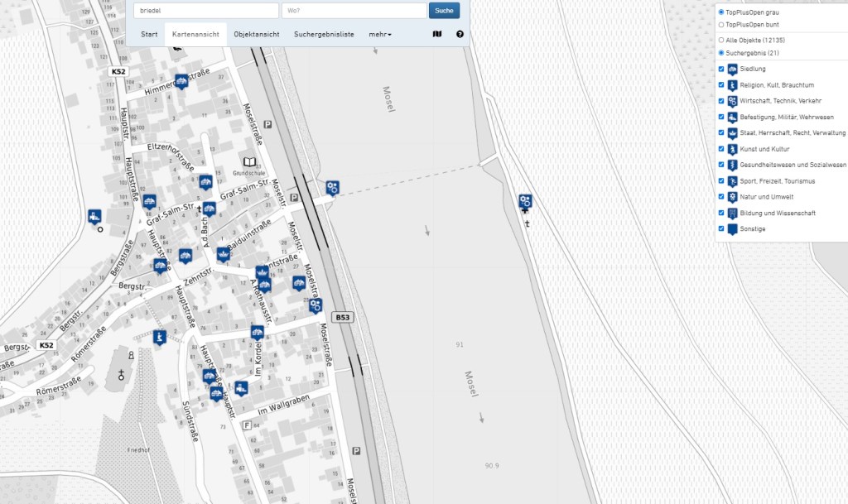
Task: Switch basemap to TopPlusOpen bunt
Action: [x=721, y=25]
